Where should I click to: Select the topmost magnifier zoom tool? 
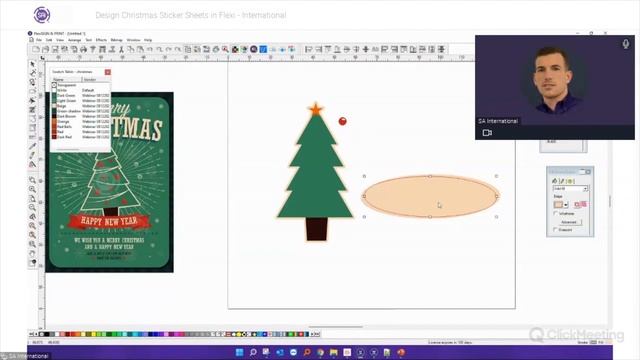[32, 180]
